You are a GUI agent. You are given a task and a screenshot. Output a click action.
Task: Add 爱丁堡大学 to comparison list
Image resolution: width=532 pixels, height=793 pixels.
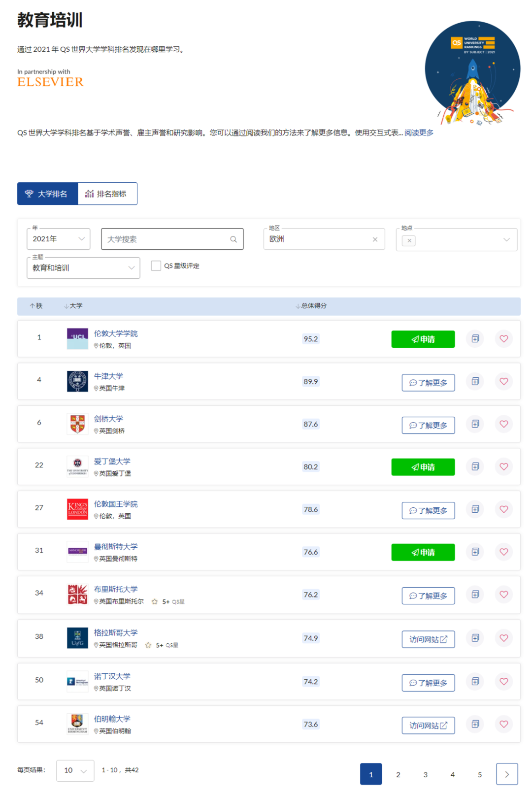click(x=475, y=466)
